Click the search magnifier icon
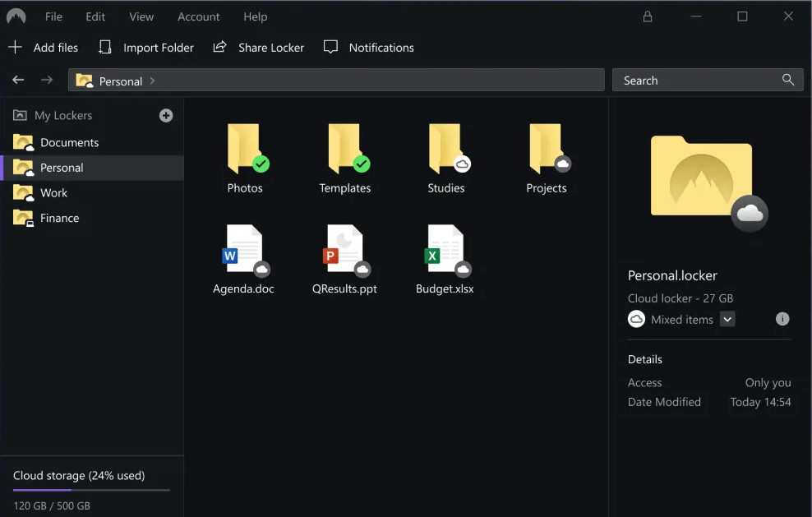 [788, 80]
